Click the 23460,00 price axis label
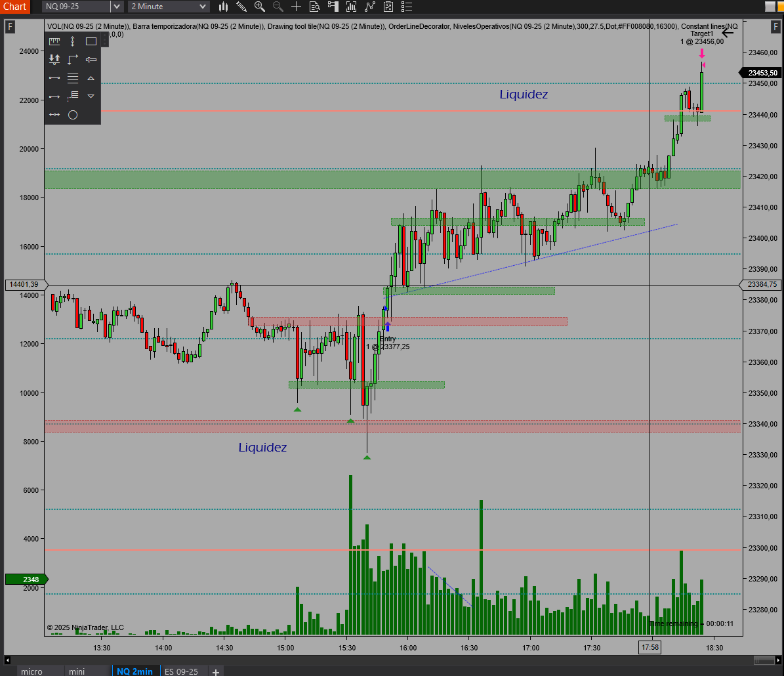 [x=762, y=53]
